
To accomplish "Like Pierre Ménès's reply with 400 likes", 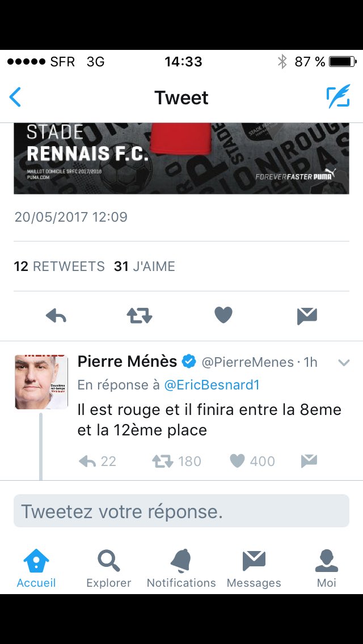I will pyautogui.click(x=252, y=461).
